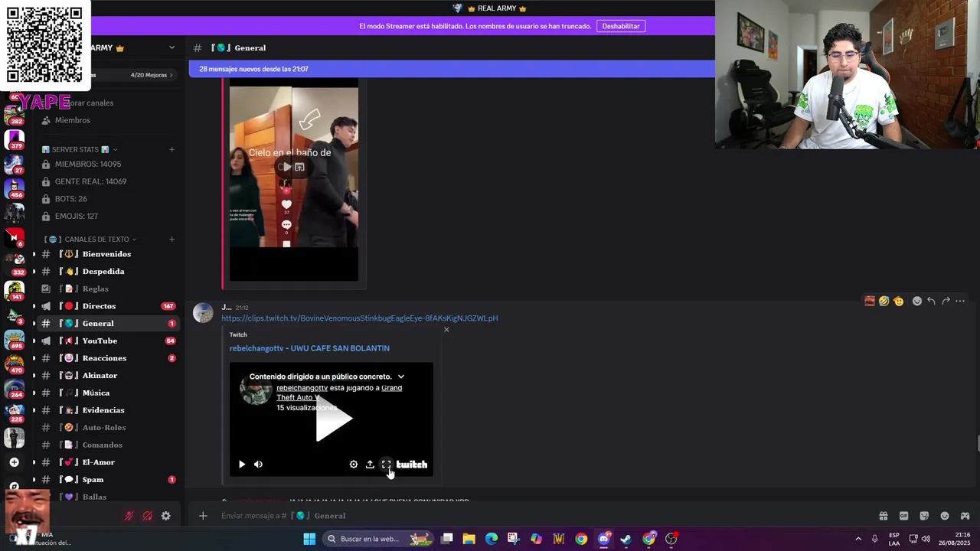Open File Explorer from the taskbar
This screenshot has height=551, width=980.
point(469,539)
